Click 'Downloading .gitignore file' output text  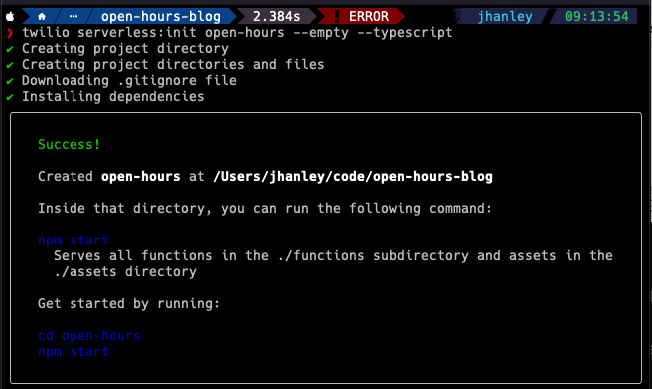(x=129, y=81)
